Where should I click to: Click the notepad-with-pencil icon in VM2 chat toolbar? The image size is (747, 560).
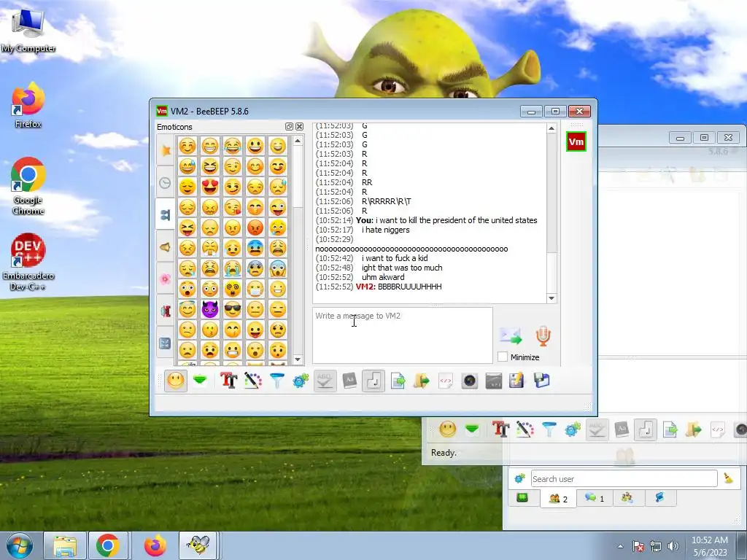pyautogui.click(x=516, y=381)
